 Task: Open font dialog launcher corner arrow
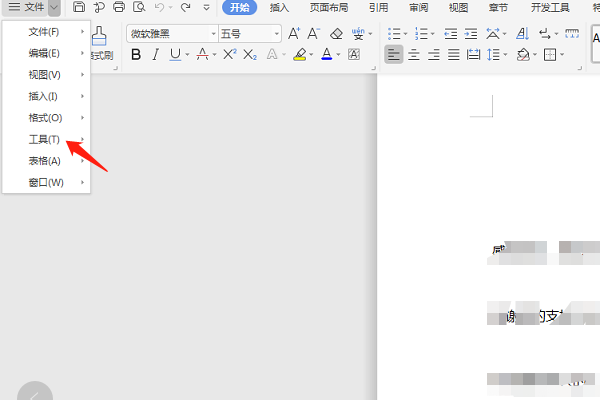(x=373, y=68)
